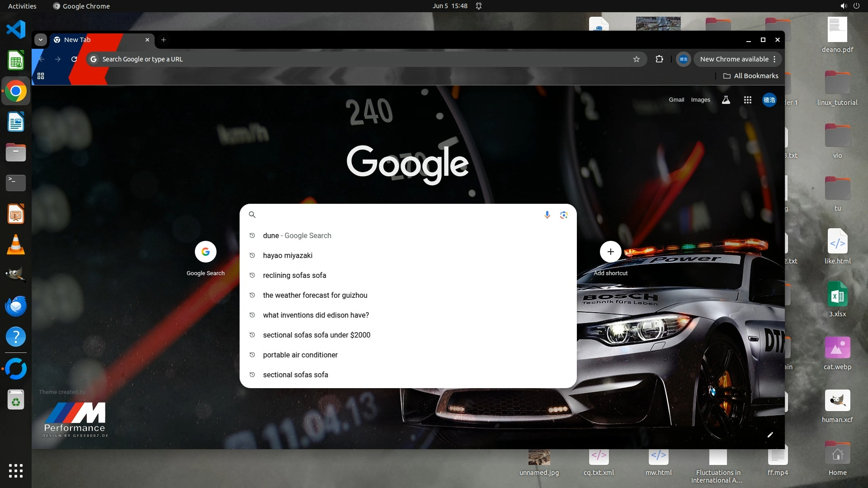
Task: Open a new tab with plus button
Action: pyautogui.click(x=164, y=40)
